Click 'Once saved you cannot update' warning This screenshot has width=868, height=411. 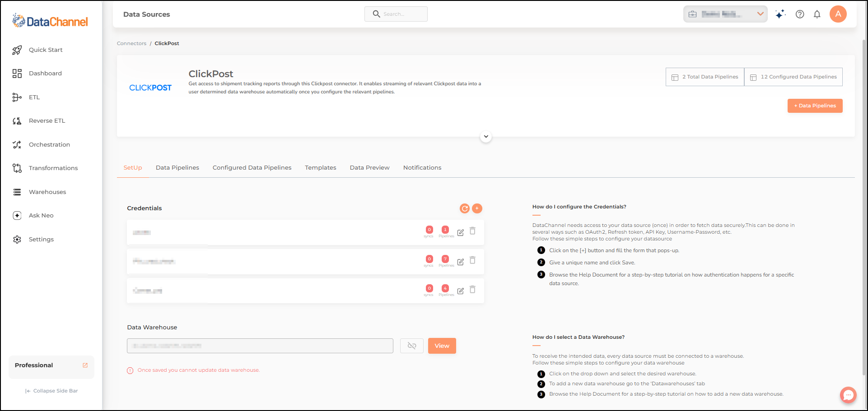point(198,370)
